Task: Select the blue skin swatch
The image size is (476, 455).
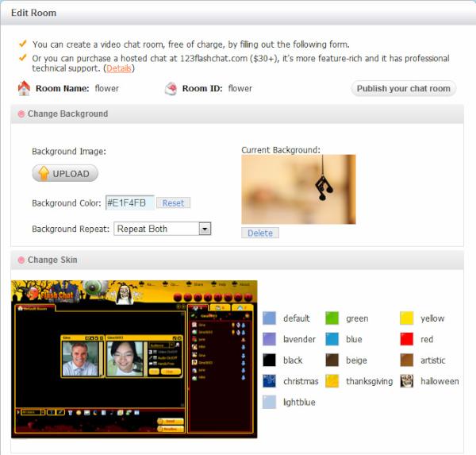Action: 332,339
